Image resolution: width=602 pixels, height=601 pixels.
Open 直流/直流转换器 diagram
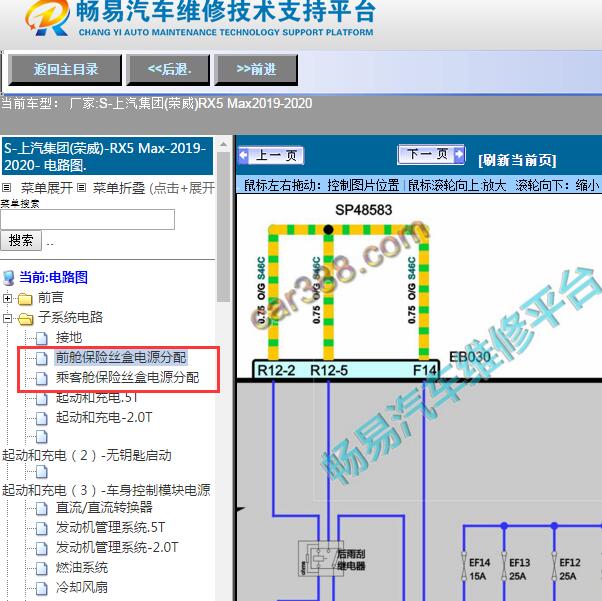pyautogui.click(x=104, y=507)
